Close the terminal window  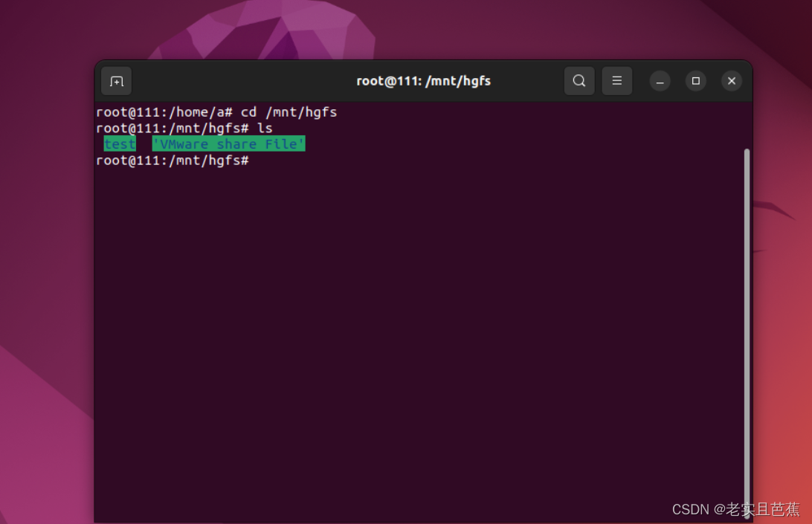(731, 80)
